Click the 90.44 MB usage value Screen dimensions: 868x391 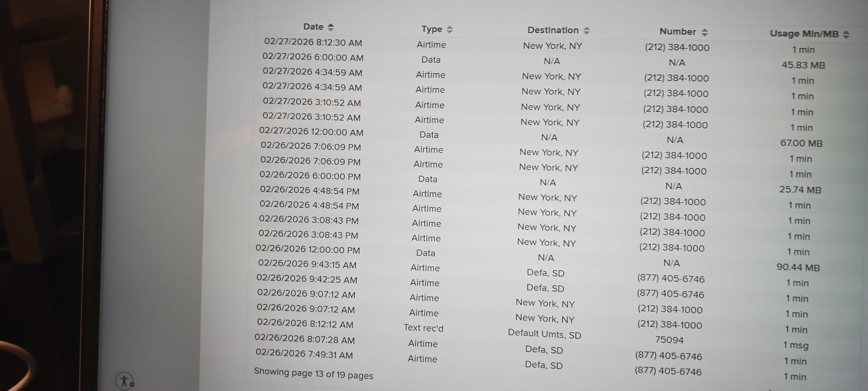(x=798, y=267)
